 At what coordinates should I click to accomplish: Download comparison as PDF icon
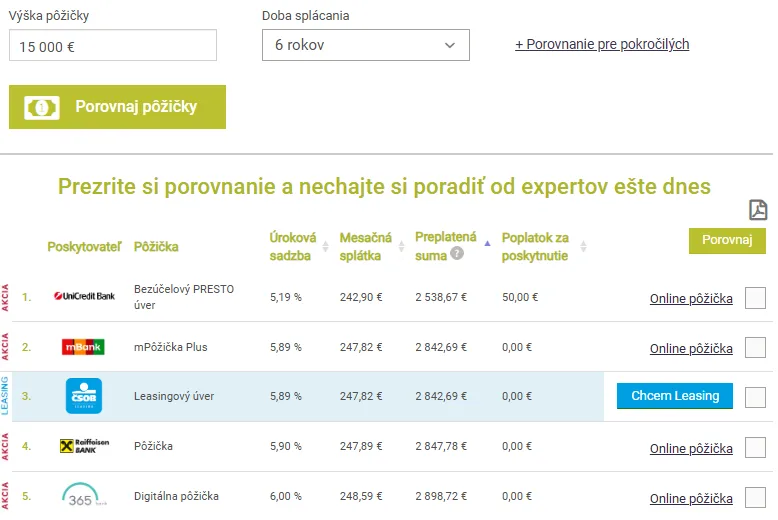(758, 209)
